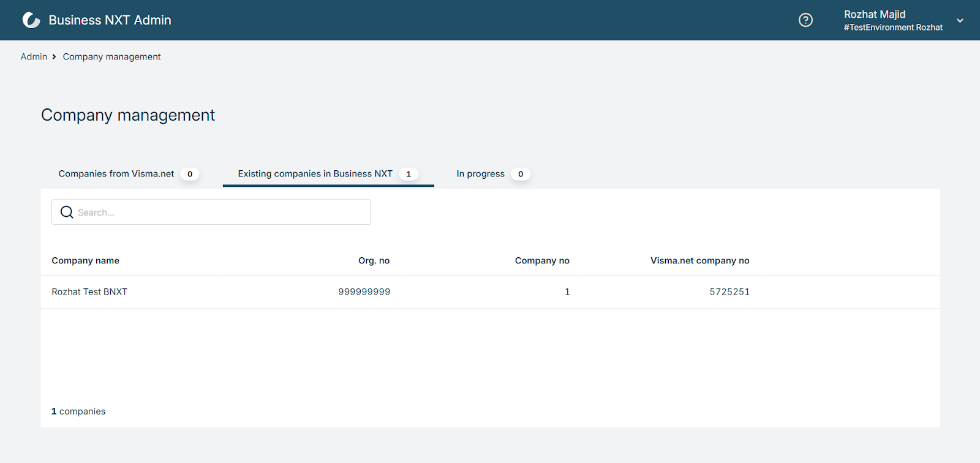Click the Company no column header
980x463 pixels.
(542, 260)
